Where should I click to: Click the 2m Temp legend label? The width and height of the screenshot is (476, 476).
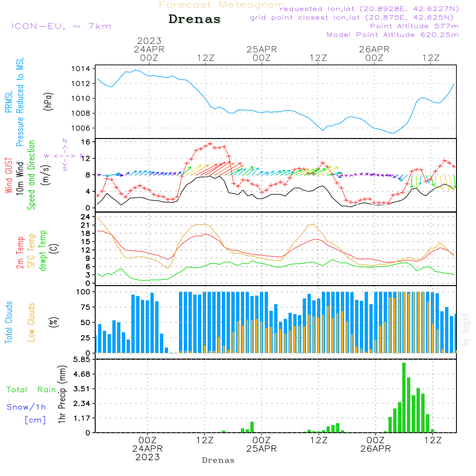click(20, 253)
